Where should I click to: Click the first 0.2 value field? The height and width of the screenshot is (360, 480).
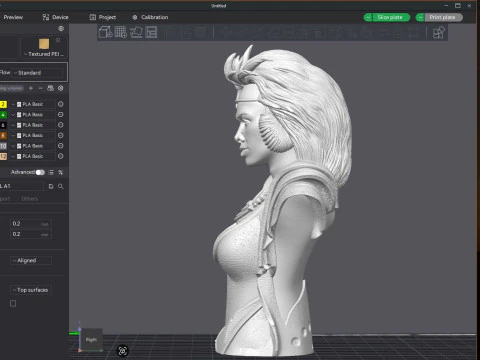point(31,224)
